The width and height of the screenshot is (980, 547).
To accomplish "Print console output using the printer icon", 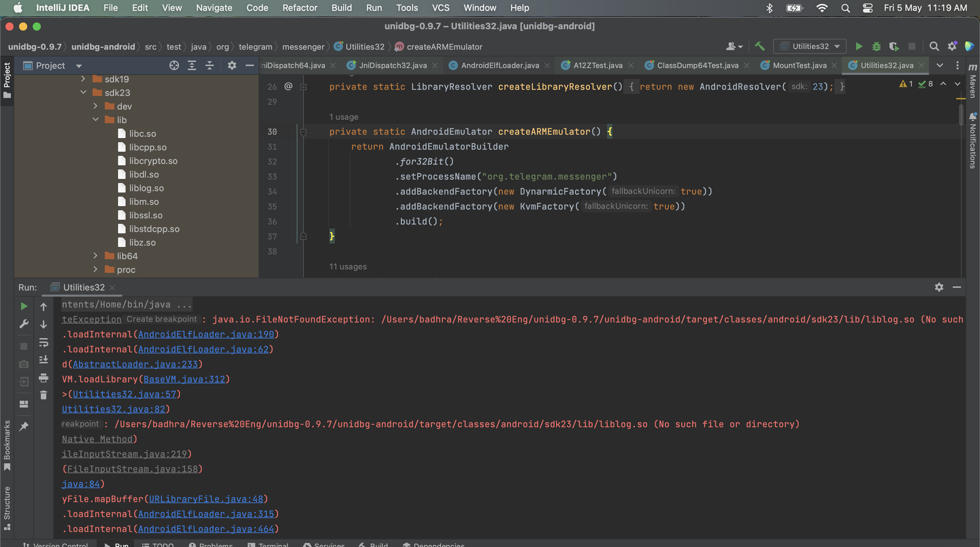I will click(43, 378).
